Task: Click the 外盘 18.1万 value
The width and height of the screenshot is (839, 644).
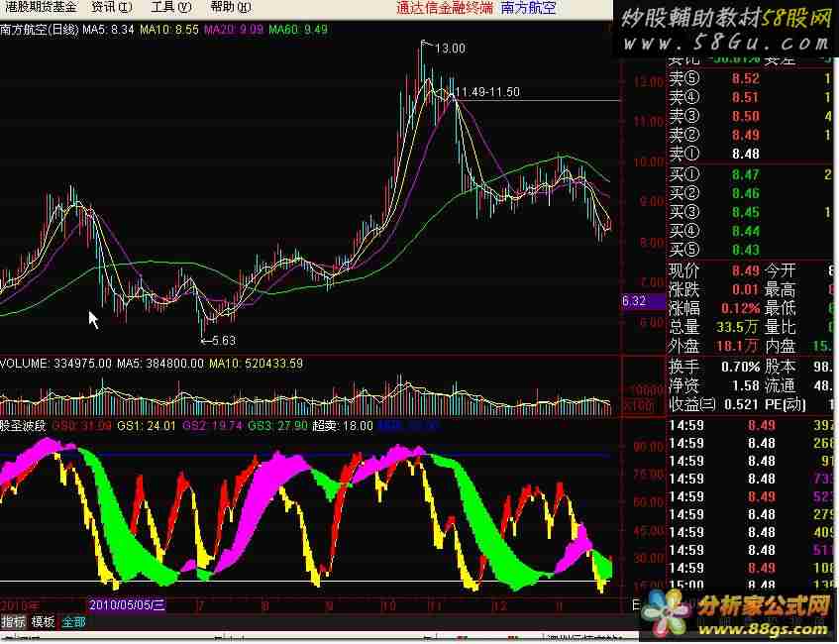Action: [737, 346]
